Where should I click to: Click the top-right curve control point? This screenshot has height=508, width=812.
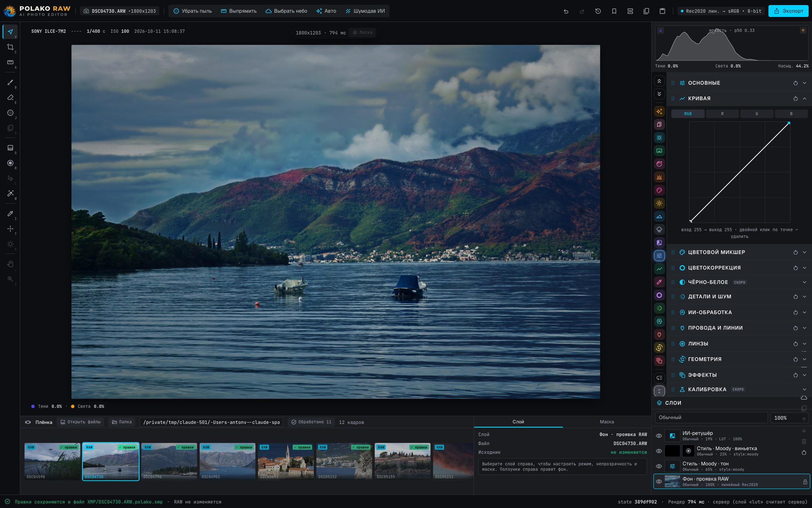(789, 123)
